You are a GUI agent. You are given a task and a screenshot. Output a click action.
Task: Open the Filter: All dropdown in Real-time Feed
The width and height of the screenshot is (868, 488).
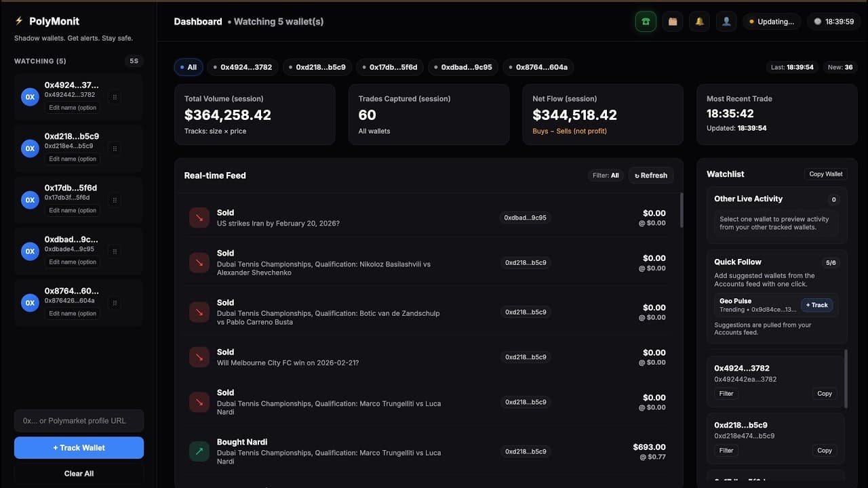point(605,175)
